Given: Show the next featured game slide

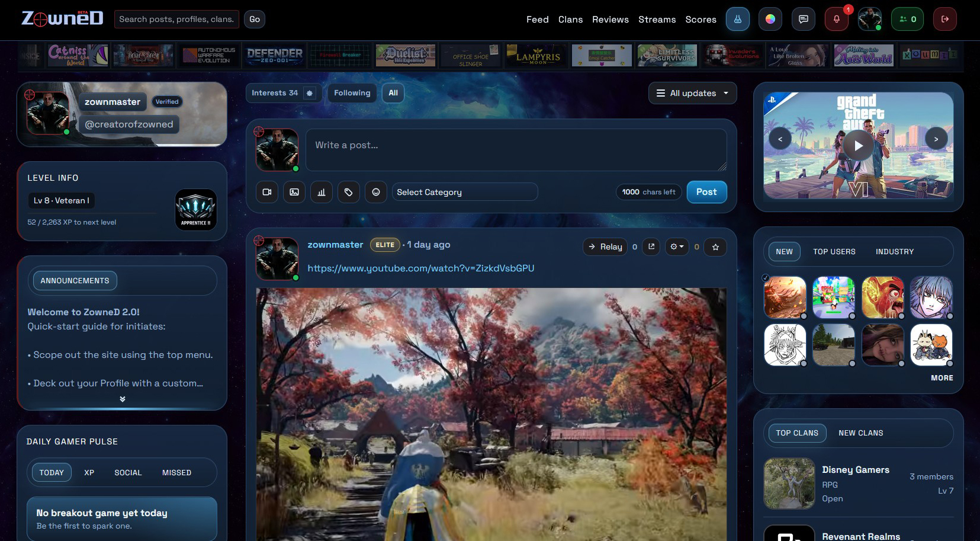Looking at the screenshot, I should click(936, 139).
